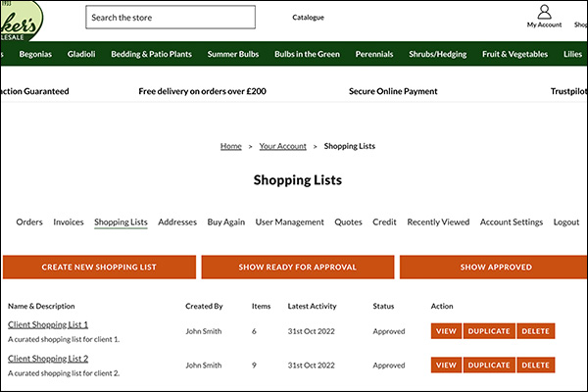Click the Show Approved button

[x=495, y=267]
